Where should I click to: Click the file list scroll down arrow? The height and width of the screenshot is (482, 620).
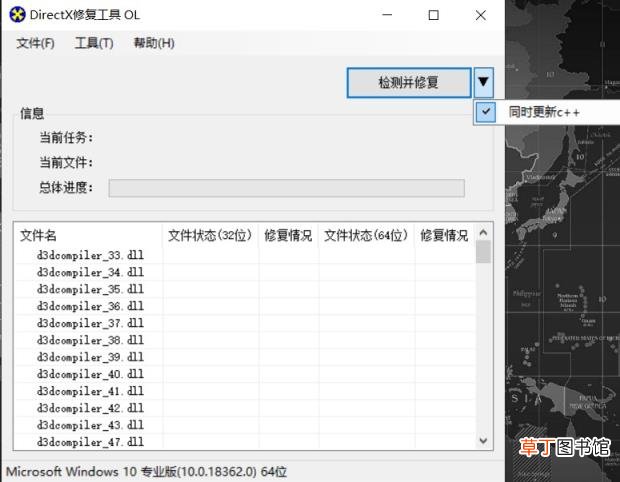pyautogui.click(x=483, y=440)
